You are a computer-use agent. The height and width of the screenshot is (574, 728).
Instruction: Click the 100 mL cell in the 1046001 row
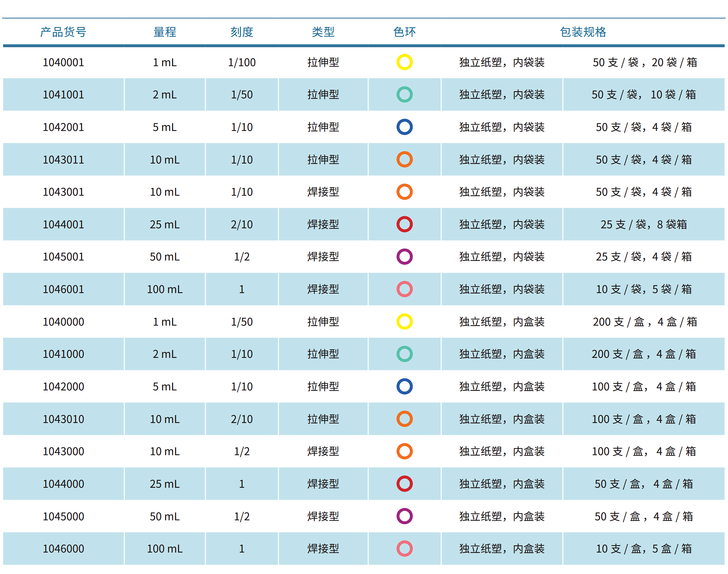pyautogui.click(x=165, y=289)
